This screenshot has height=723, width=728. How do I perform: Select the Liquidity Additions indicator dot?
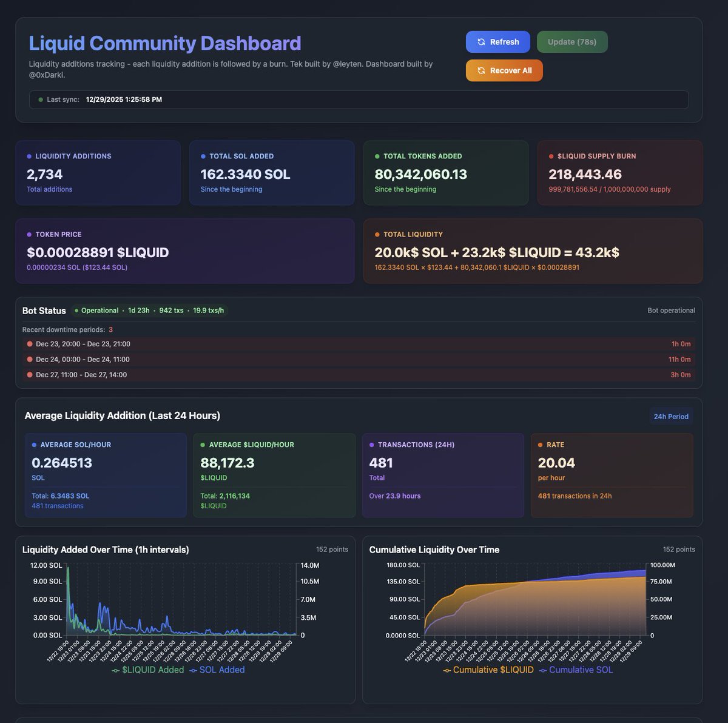point(29,156)
